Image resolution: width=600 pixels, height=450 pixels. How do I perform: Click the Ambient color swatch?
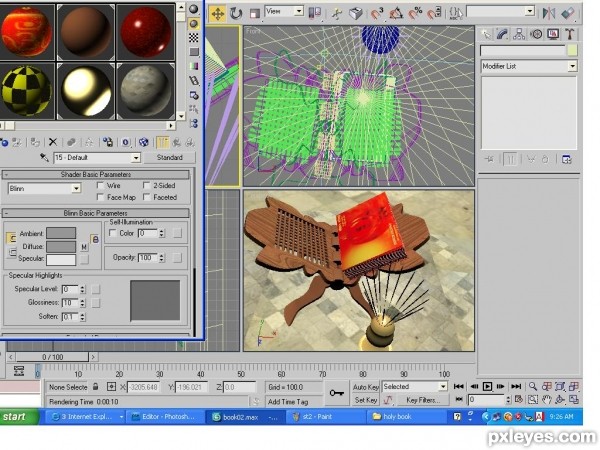(61, 233)
